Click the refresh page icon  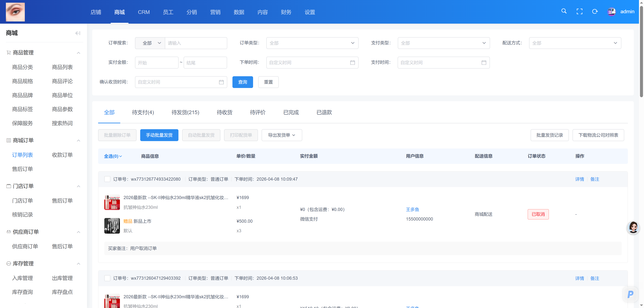click(595, 12)
